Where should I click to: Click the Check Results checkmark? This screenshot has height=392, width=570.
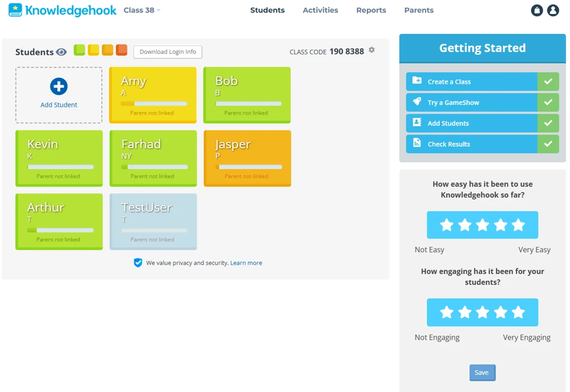click(x=548, y=144)
